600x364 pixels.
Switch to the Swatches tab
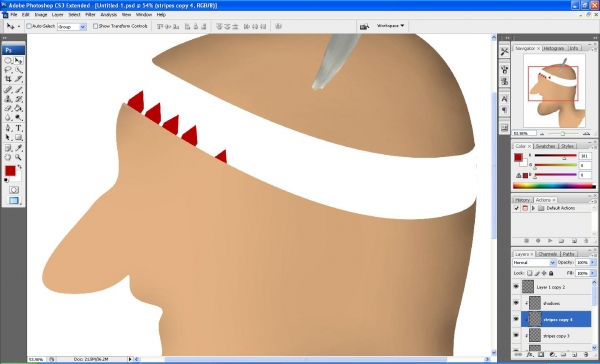pyautogui.click(x=546, y=146)
